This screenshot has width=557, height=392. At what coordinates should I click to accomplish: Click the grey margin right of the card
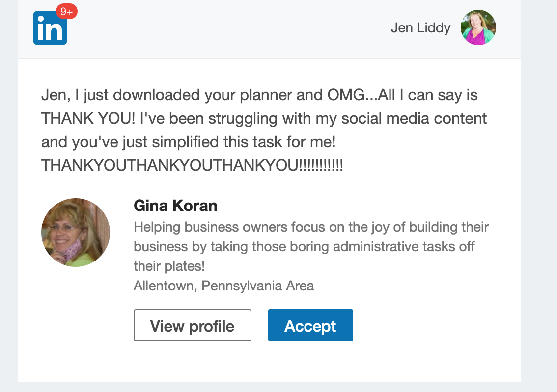(538, 196)
